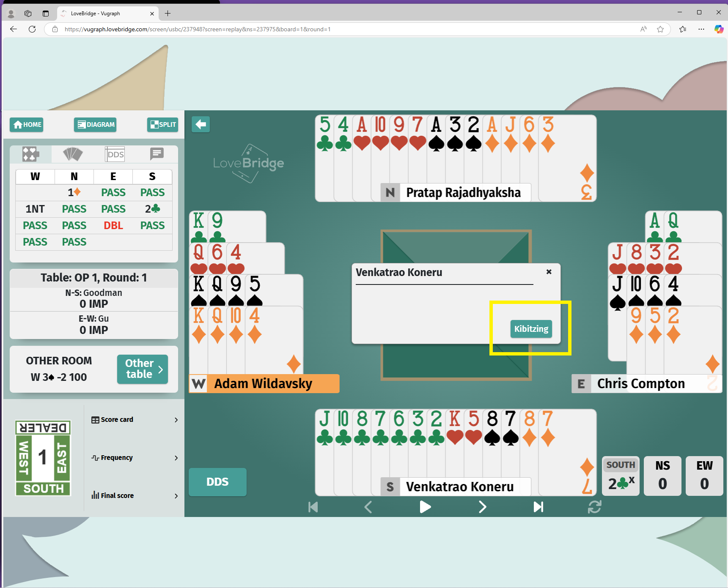Click the back arrow icon above the table
Viewport: 728px width, 588px height.
[201, 124]
